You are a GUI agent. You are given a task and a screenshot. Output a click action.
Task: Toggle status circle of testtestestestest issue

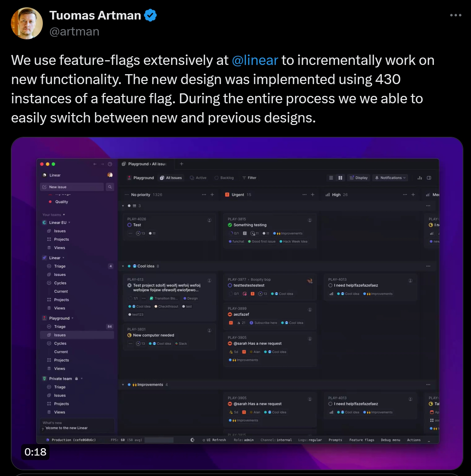pos(230,285)
